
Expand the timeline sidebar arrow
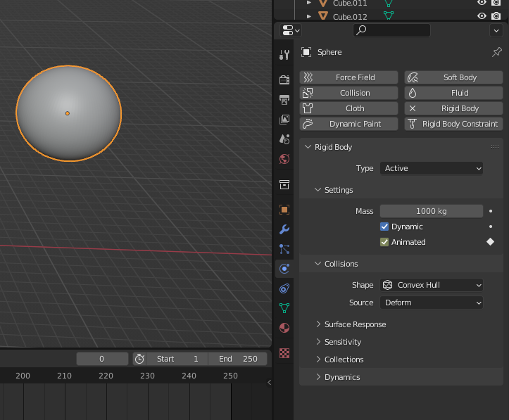point(269,383)
